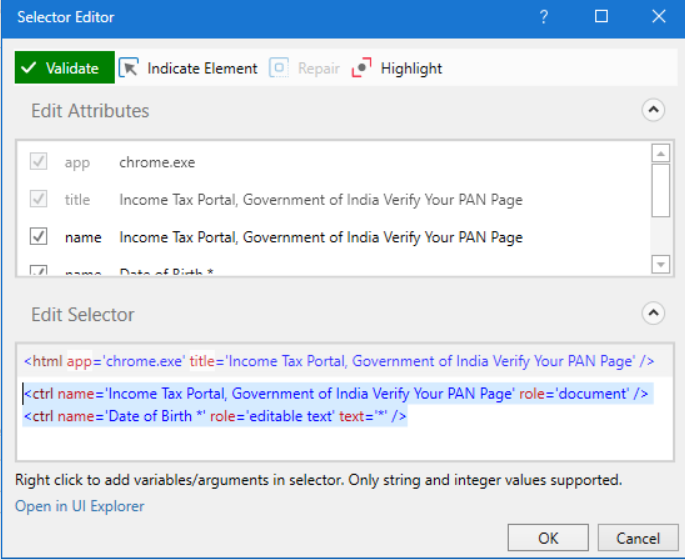Click the Cancel button
Screen dimensions: 685x560
click(x=638, y=538)
